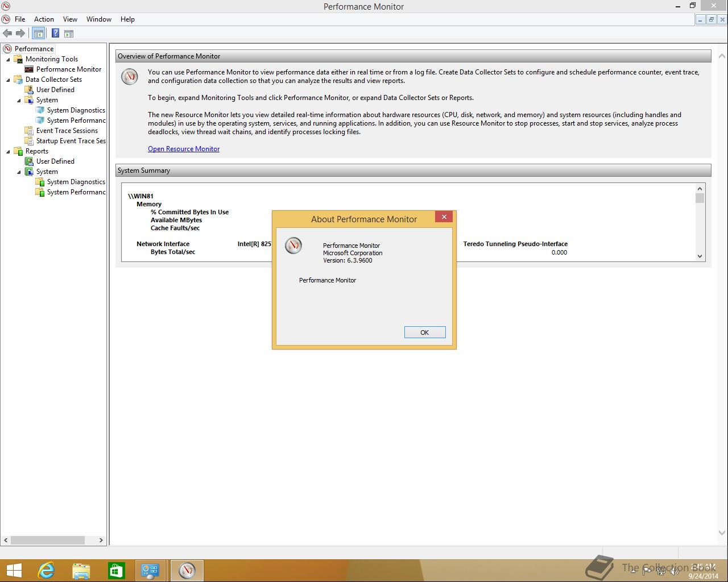
Task: Click the Performance Monitor graph icon in tree
Action: pyautogui.click(x=29, y=69)
